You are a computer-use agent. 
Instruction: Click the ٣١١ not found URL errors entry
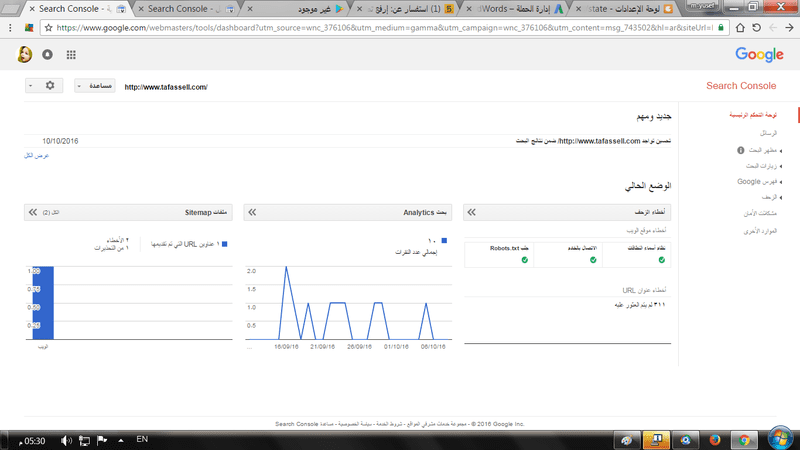640,305
